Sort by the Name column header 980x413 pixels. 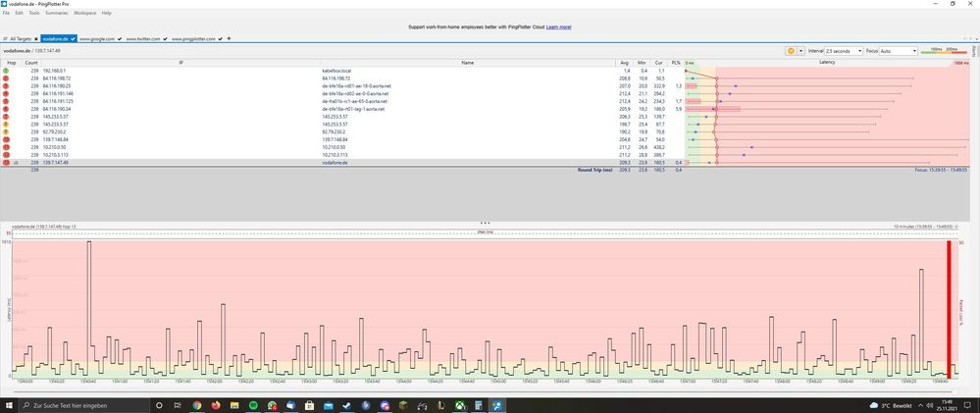[x=468, y=63]
